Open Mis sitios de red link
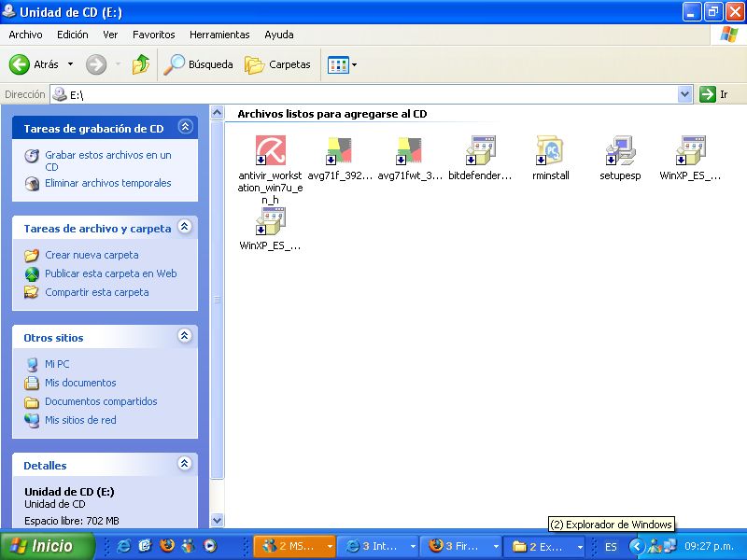The image size is (747, 560). [x=80, y=419]
